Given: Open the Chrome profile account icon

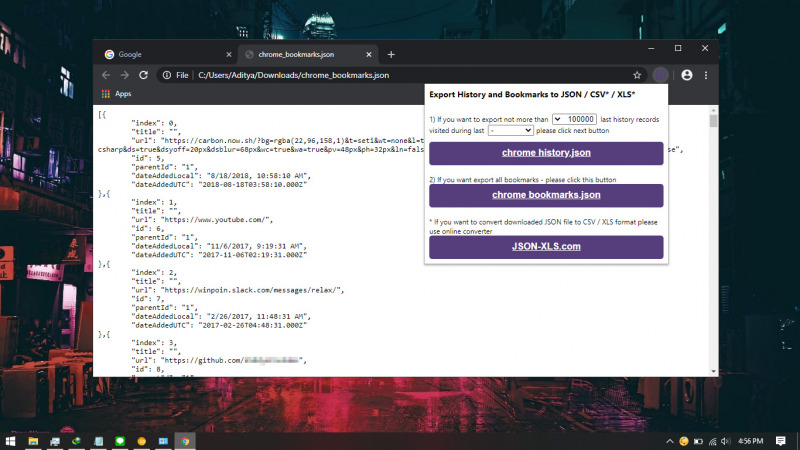Looking at the screenshot, I should [687, 75].
